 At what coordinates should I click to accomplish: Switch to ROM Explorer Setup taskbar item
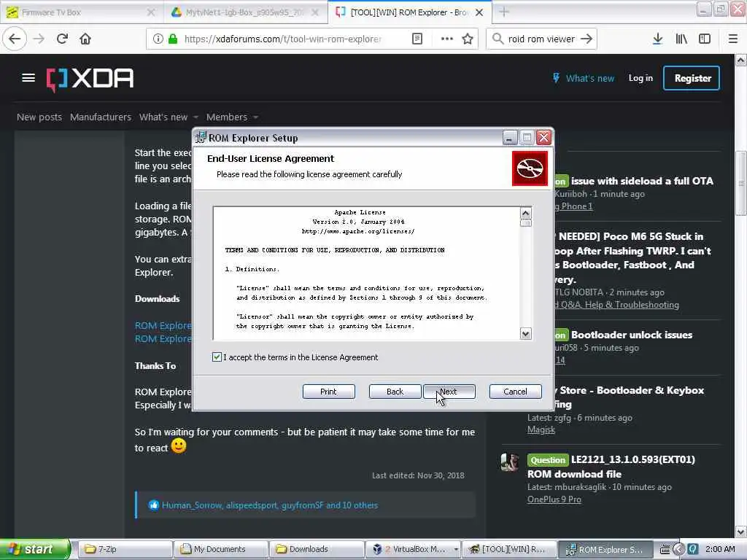point(605,549)
